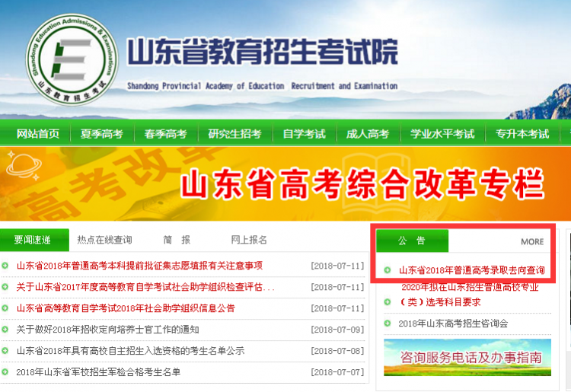Click green bullet icon beside 高考招生咨询会
571x392 pixels.
(388, 323)
